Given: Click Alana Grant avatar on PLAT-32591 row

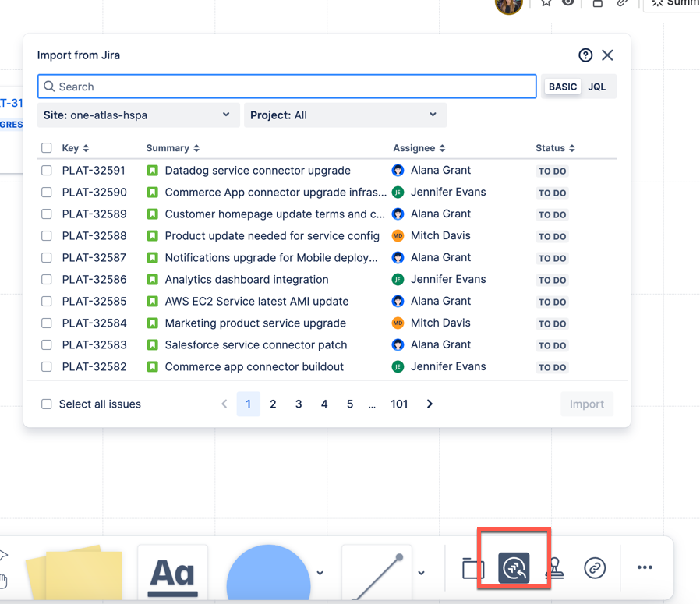Looking at the screenshot, I should point(398,171).
